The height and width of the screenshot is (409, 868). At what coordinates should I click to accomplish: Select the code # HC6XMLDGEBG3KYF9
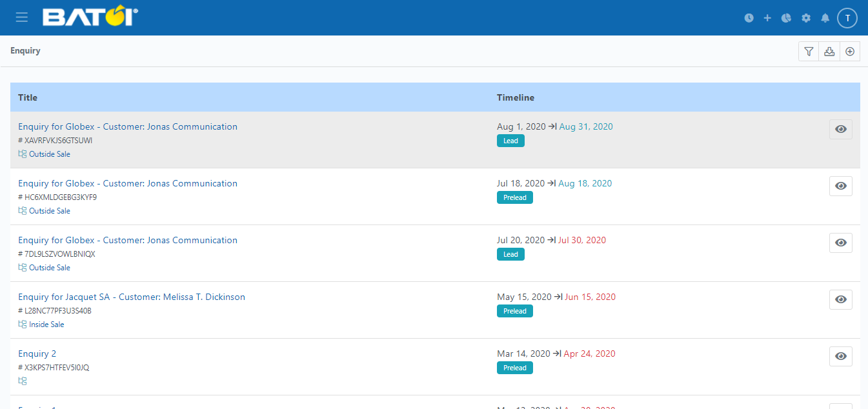click(x=57, y=197)
